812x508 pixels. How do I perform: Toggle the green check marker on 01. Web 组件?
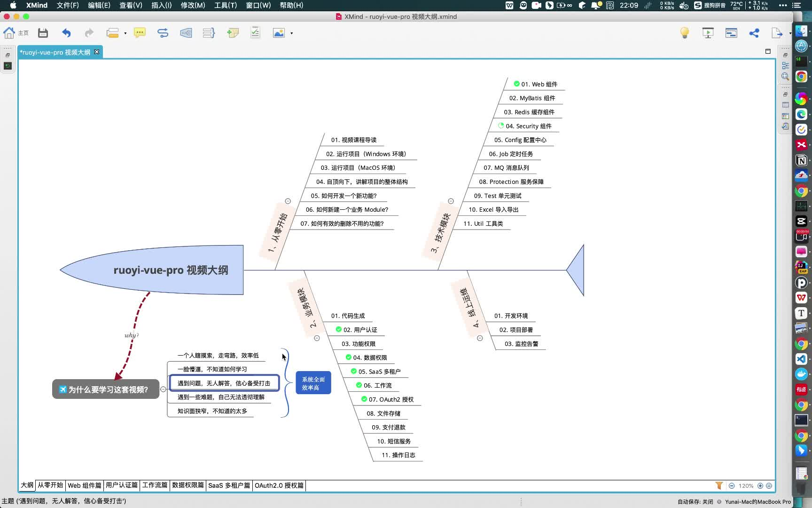point(516,84)
